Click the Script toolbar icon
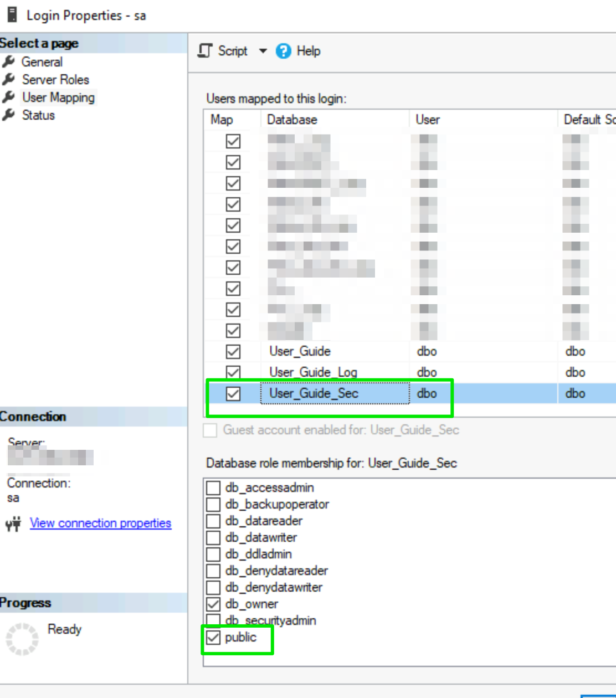This screenshot has height=698, width=616. 206,51
